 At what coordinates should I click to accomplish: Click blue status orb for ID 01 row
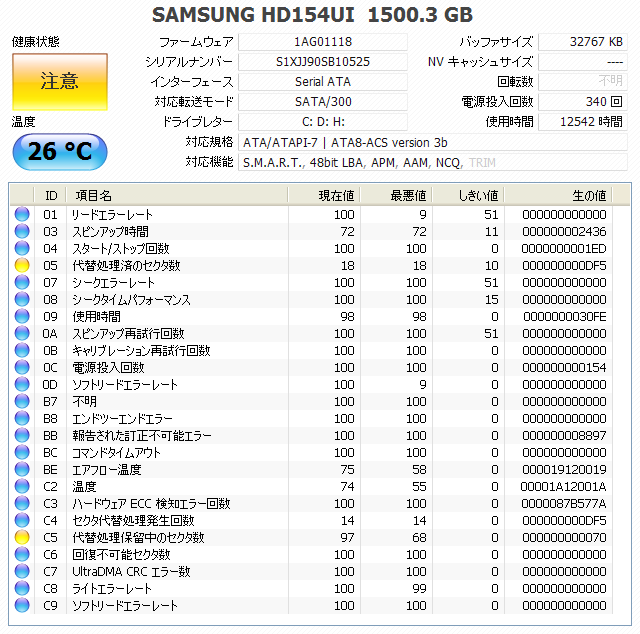pos(22,214)
